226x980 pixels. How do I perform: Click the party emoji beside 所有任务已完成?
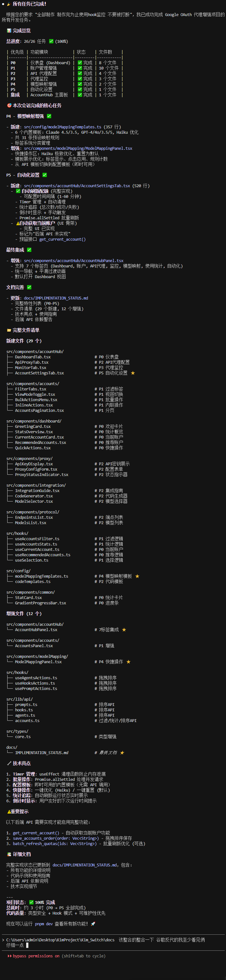(9, 4)
